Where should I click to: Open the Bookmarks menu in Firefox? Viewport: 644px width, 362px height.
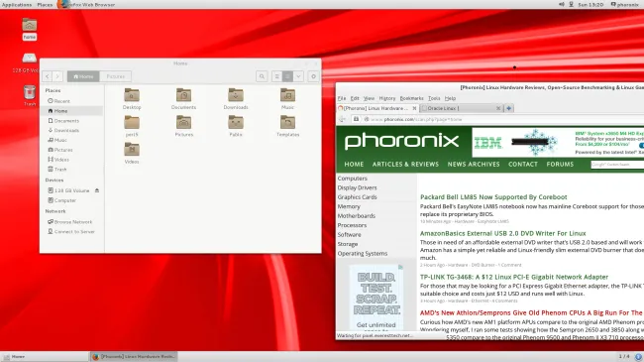[411, 98]
